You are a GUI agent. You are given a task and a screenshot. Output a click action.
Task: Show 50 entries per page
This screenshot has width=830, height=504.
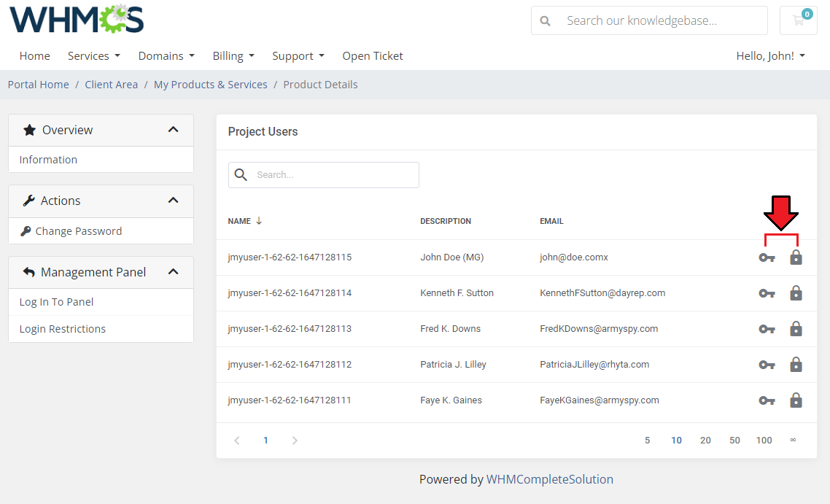coord(734,441)
